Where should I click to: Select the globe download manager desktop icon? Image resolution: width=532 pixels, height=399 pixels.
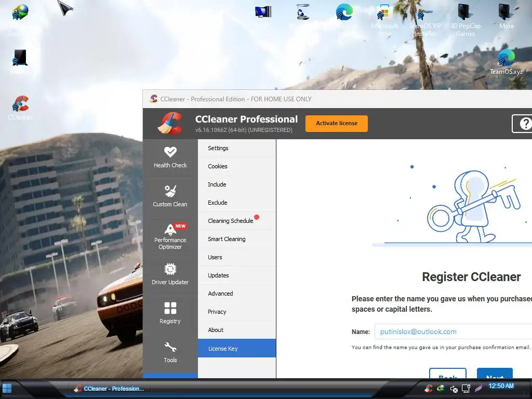point(20,13)
